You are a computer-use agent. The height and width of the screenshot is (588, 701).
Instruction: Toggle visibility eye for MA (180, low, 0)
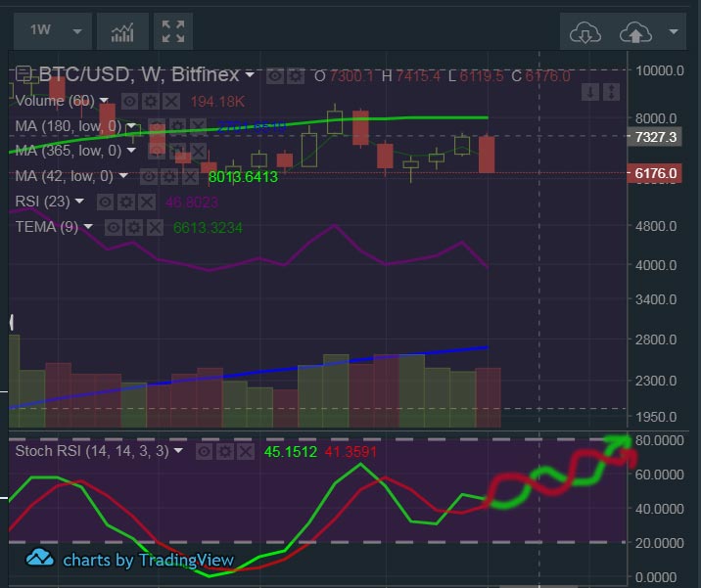157,126
